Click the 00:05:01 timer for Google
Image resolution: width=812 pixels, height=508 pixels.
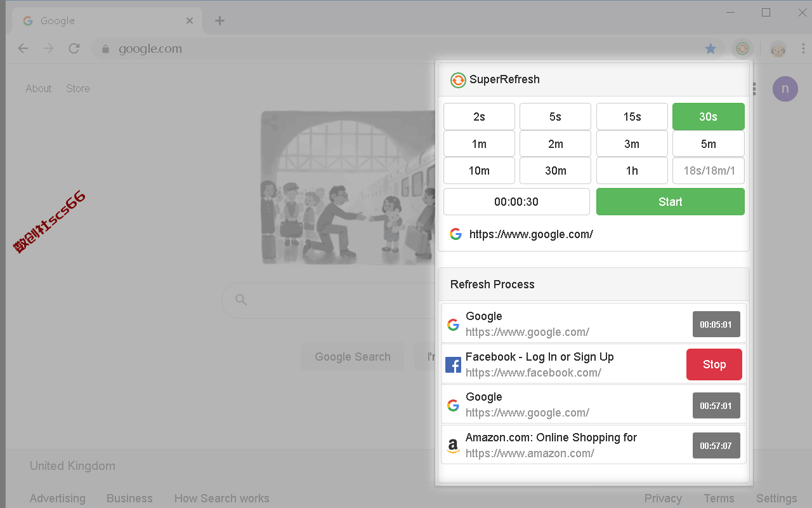click(x=716, y=324)
